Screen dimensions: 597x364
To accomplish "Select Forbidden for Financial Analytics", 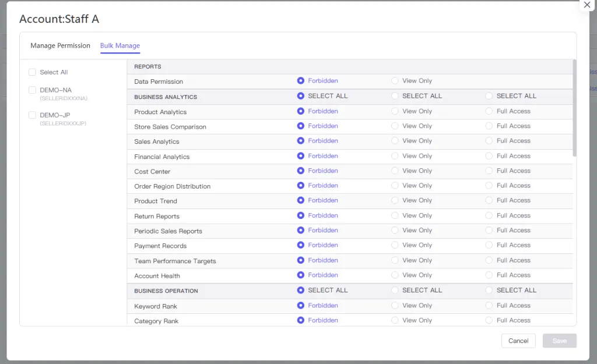I will tap(301, 156).
